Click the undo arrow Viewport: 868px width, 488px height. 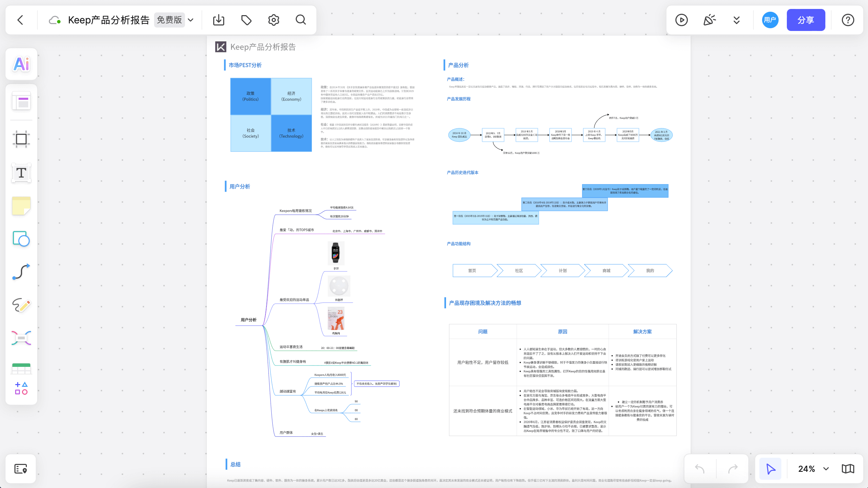[700, 468]
